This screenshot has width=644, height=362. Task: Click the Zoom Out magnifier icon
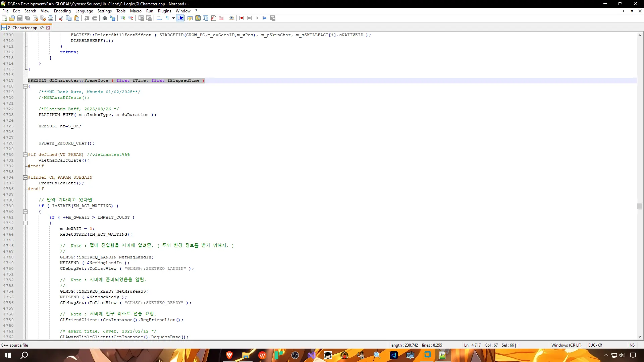tap(131, 18)
